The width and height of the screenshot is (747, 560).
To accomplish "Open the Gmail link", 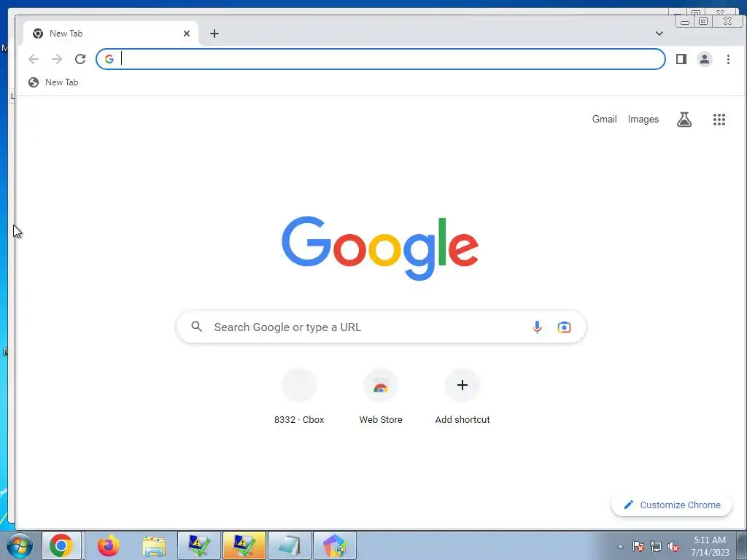I will (604, 120).
